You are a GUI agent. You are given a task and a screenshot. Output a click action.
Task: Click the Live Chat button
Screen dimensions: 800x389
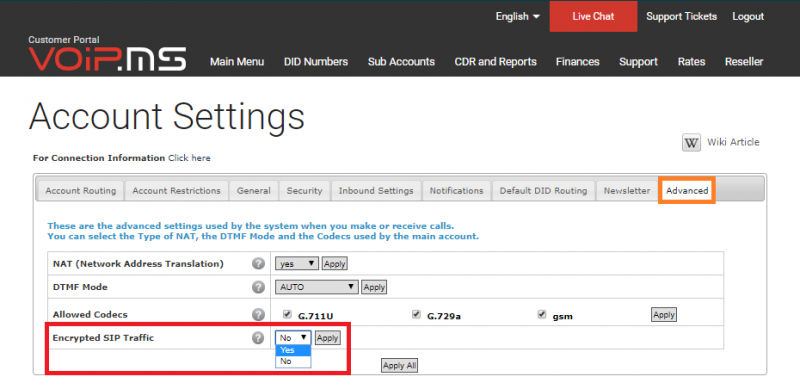pos(593,16)
